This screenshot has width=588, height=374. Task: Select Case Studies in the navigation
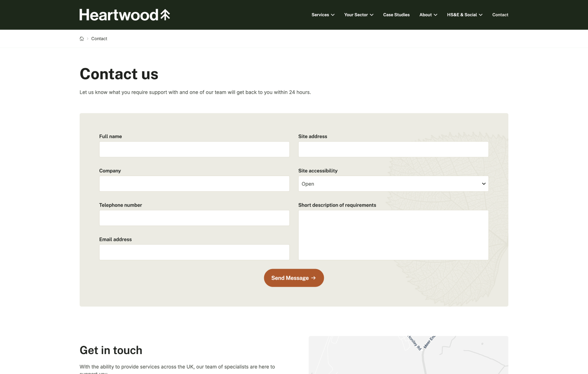(x=396, y=15)
